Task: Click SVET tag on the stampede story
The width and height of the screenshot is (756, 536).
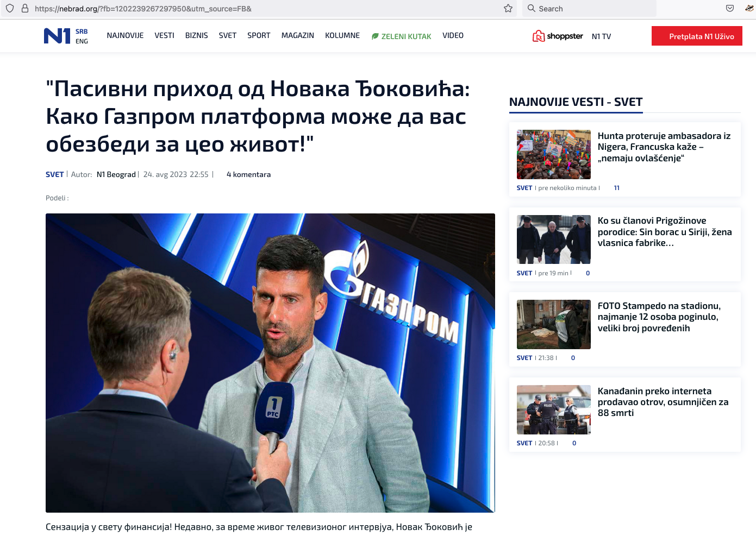Action: [524, 358]
